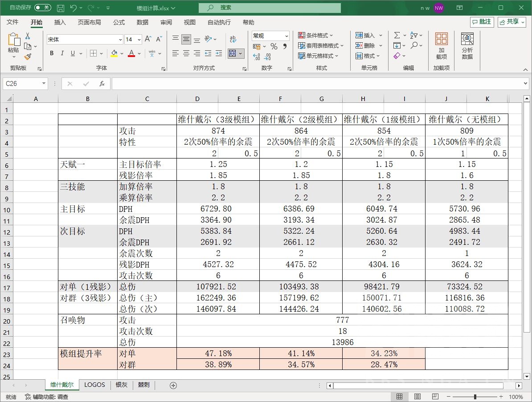Click the AutoSum sigma icon

(397, 35)
